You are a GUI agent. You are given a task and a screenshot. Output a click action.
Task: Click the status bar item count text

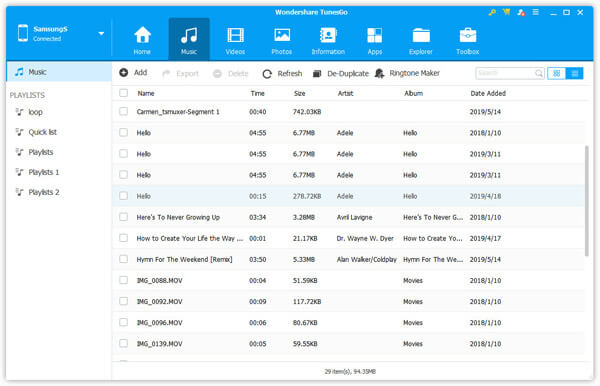pos(350,371)
